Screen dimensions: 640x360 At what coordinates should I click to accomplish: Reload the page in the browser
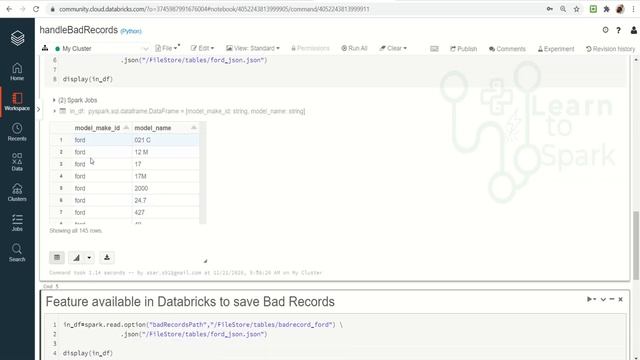(36, 9)
